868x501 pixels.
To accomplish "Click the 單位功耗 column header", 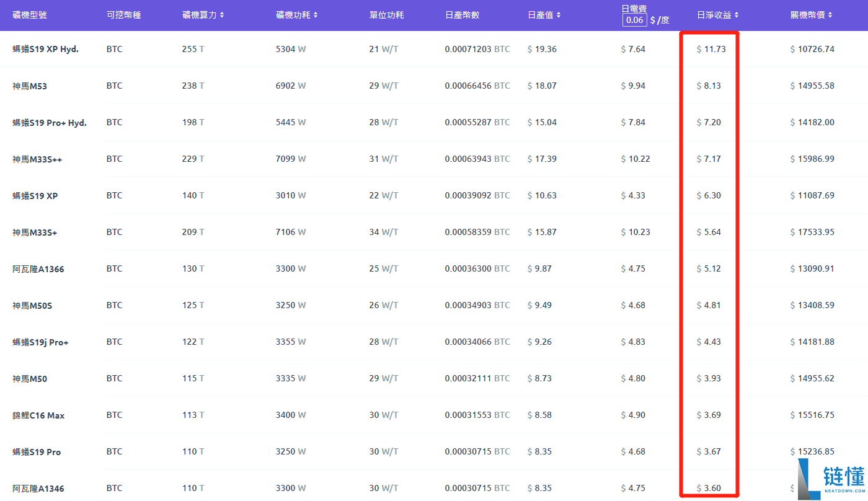I will (x=386, y=15).
